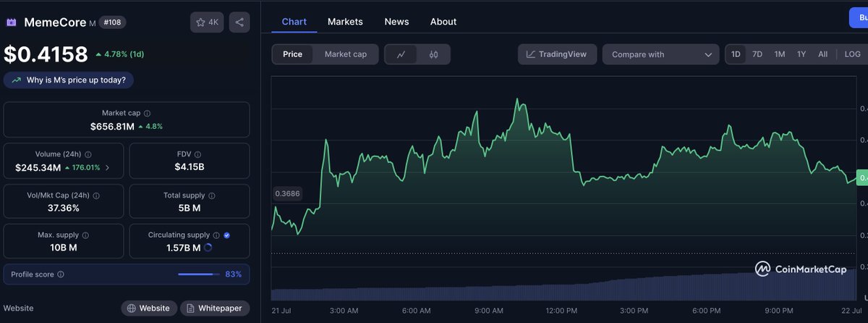Click the 12:00 PM chart time label
Viewport: 868px width, 323px height.
[x=562, y=311]
